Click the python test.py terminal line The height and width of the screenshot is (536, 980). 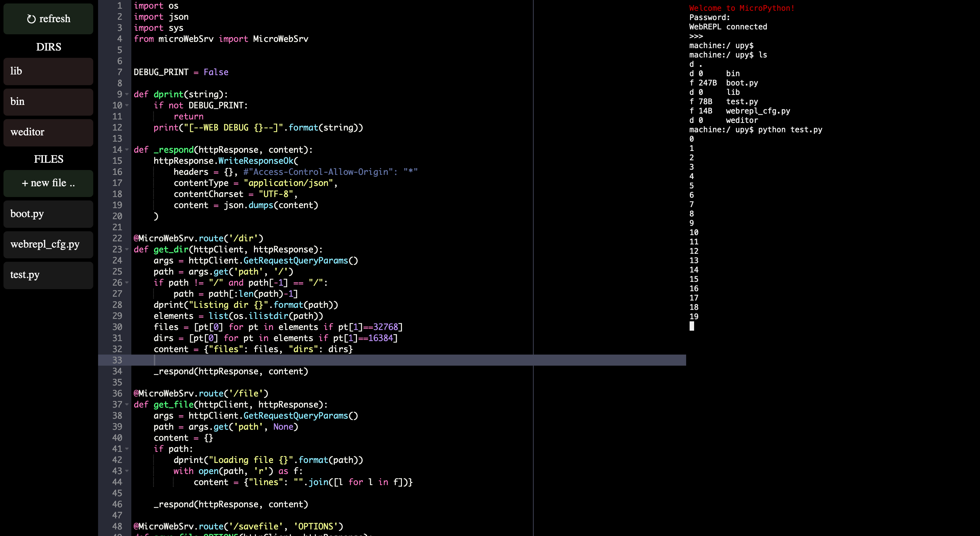click(755, 129)
